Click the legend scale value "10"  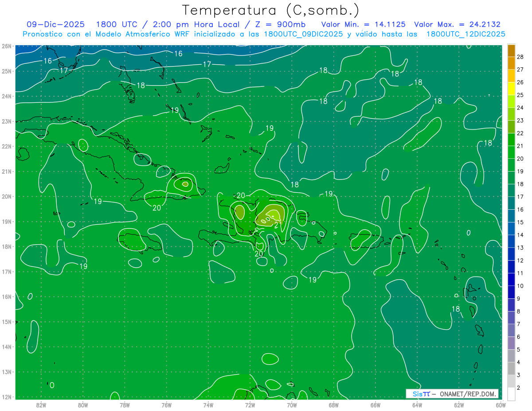point(520,286)
